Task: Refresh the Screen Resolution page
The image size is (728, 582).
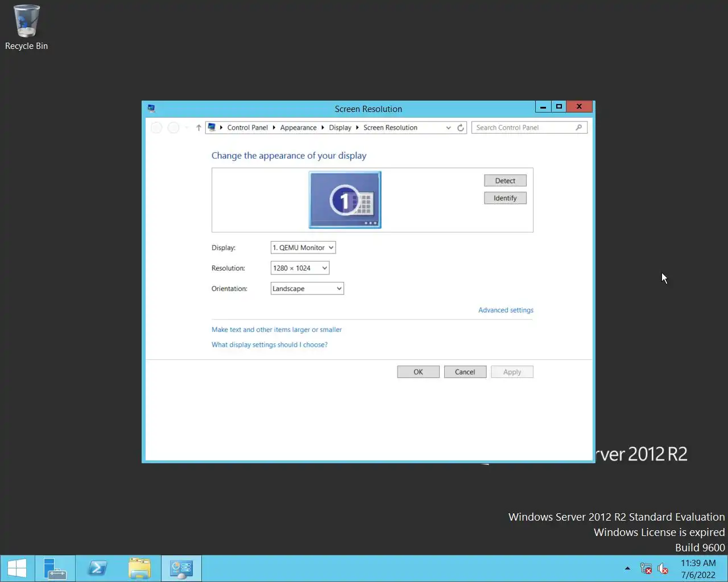Action: pos(461,128)
